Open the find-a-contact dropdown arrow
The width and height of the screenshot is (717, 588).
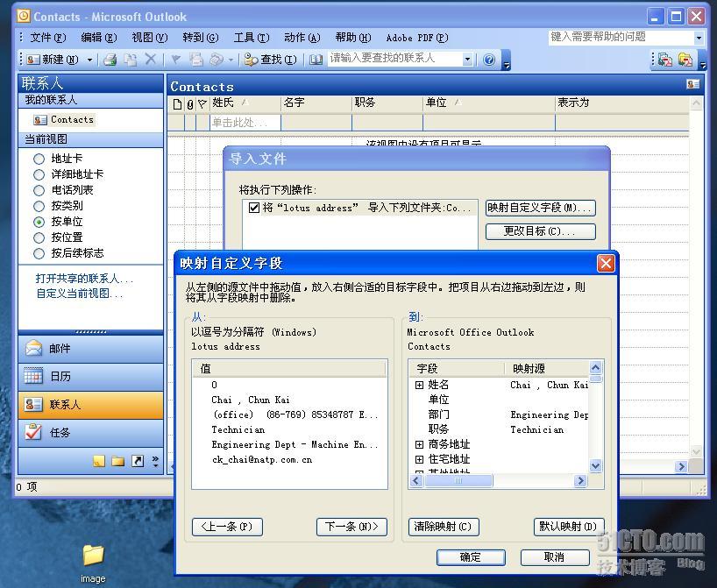pos(467,59)
